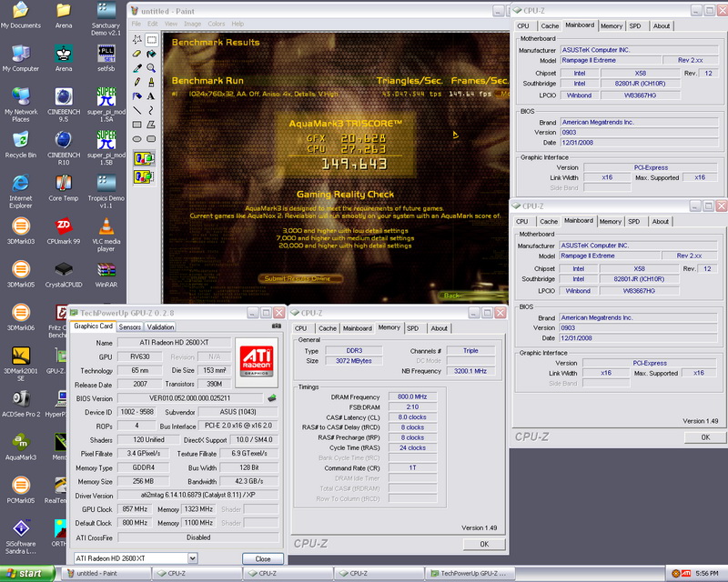Viewport: 728px width, 582px height.
Task: Select the Curve tool in Paint
Action: click(151, 110)
